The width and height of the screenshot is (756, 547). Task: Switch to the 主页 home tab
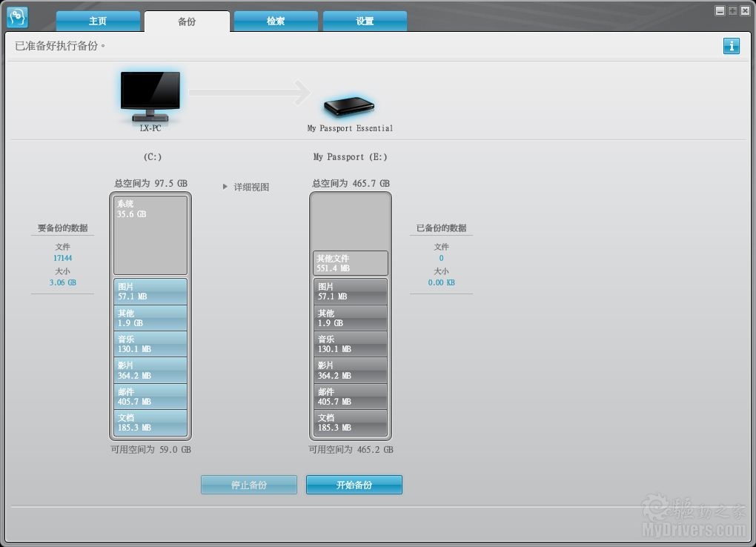98,21
